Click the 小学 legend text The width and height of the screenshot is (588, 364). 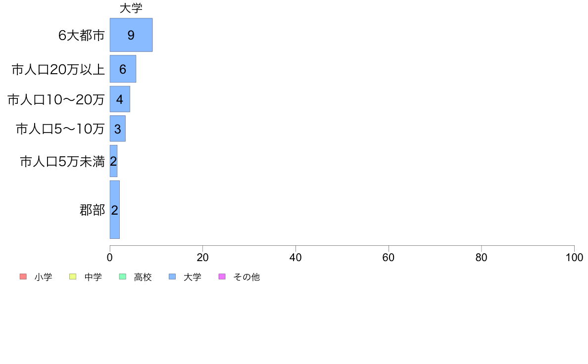(43, 277)
